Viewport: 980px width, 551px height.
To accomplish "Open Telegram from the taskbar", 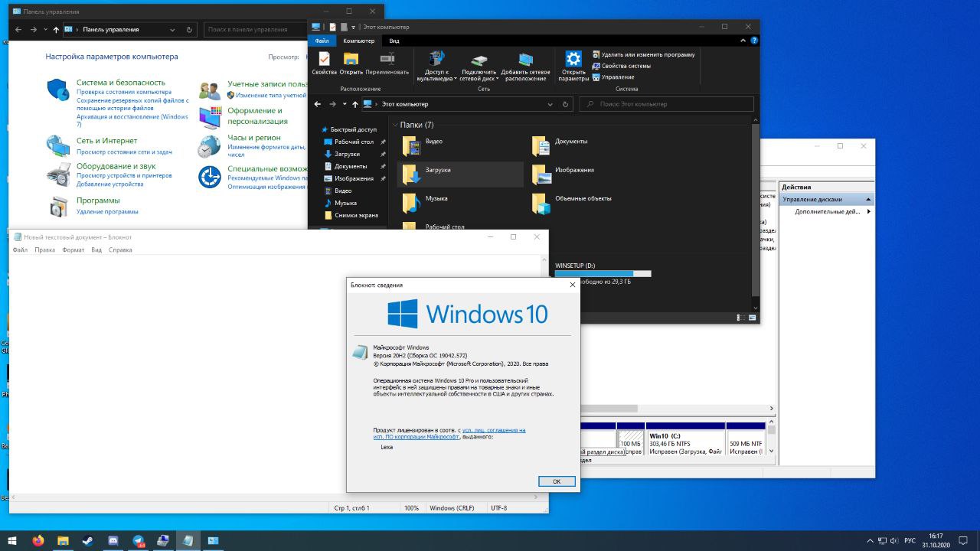I will point(139,540).
